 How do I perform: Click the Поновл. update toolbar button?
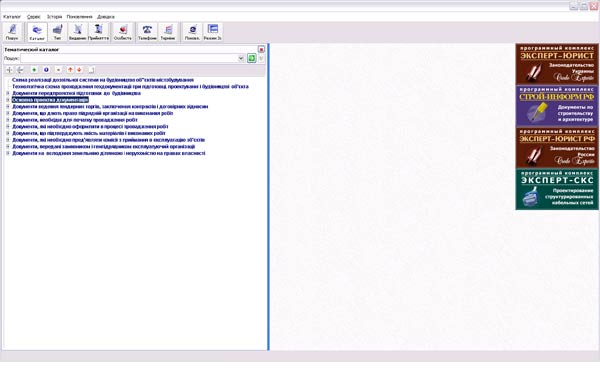click(192, 32)
